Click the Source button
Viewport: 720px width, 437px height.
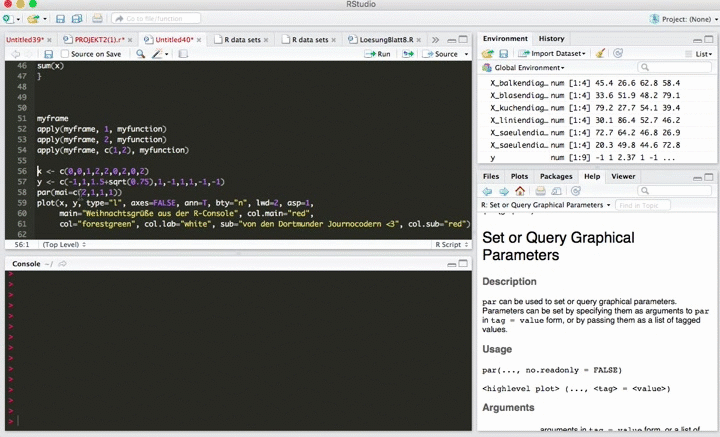(x=442, y=54)
